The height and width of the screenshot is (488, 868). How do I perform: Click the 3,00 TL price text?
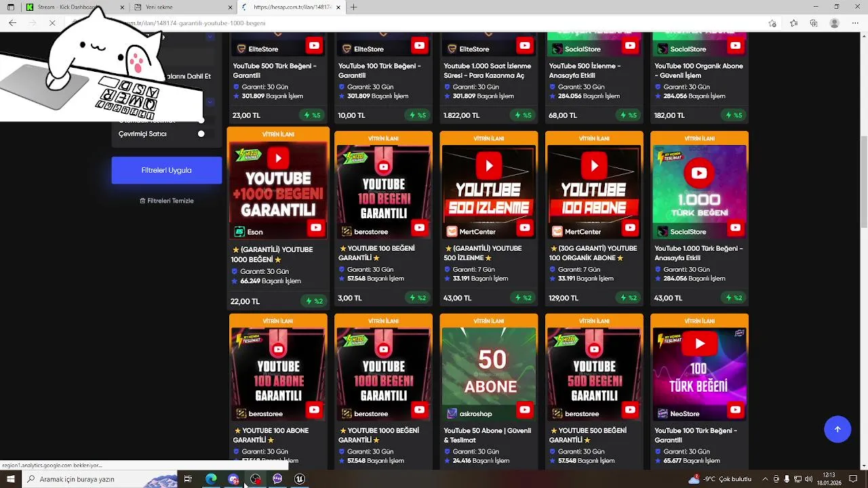350,298
